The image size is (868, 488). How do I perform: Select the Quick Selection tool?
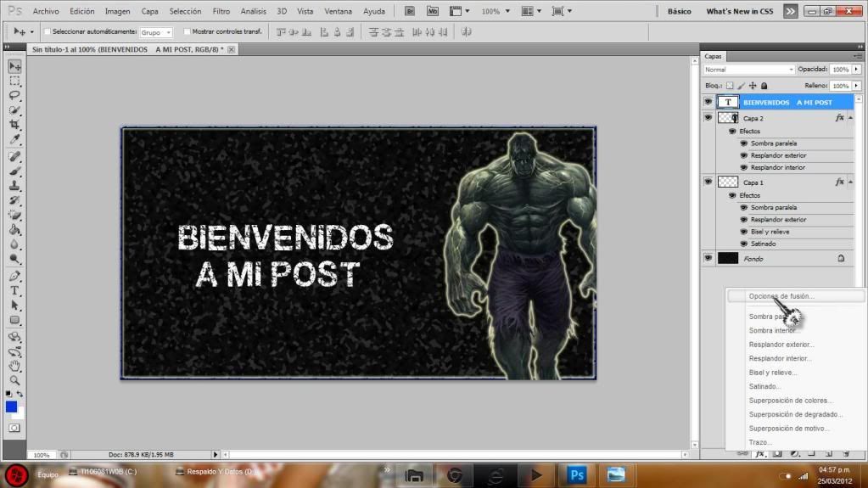[x=15, y=110]
